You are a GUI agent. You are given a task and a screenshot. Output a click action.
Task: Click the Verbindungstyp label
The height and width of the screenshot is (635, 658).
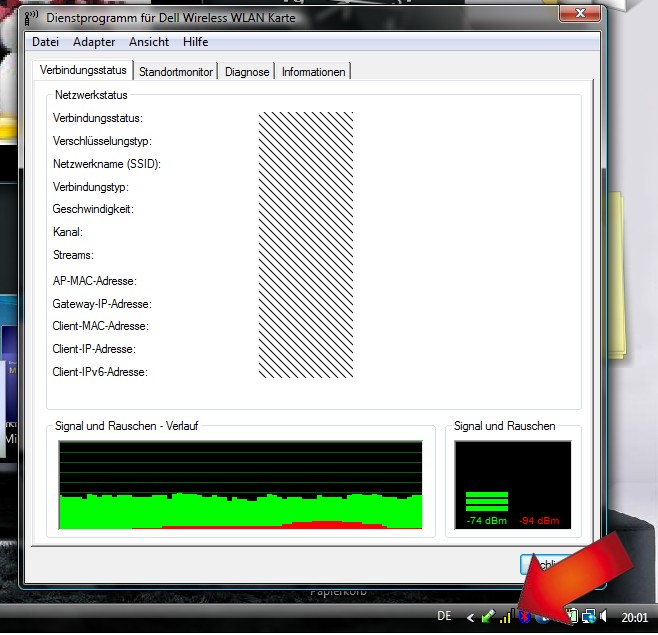click(x=91, y=187)
